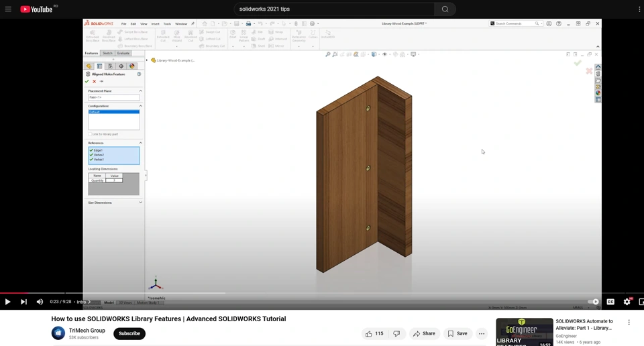Collapse the Placement Plane section
The width and height of the screenshot is (644, 346).
click(x=140, y=91)
